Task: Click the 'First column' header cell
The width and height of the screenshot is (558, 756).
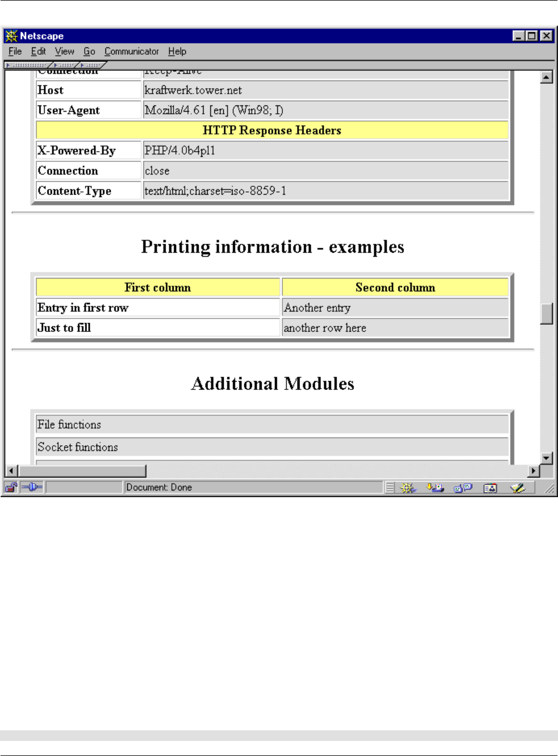Action: click(x=158, y=287)
